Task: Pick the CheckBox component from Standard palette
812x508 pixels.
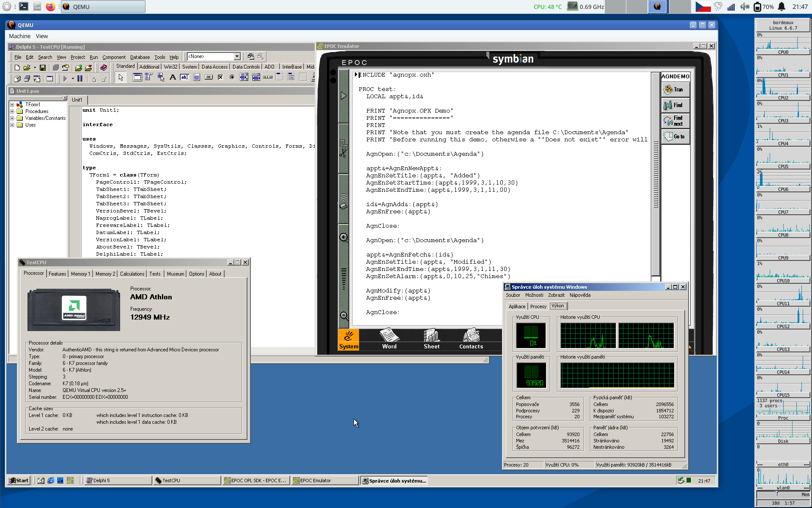Action: pyautogui.click(x=220, y=77)
